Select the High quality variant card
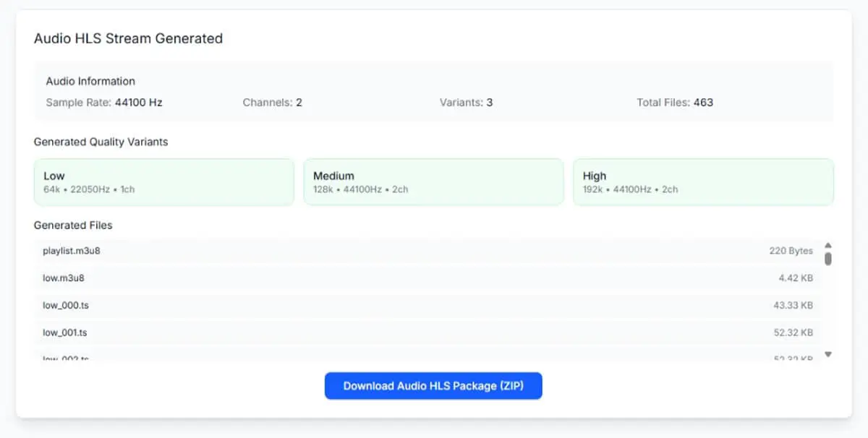Viewport: 868px width, 438px height. 703,182
